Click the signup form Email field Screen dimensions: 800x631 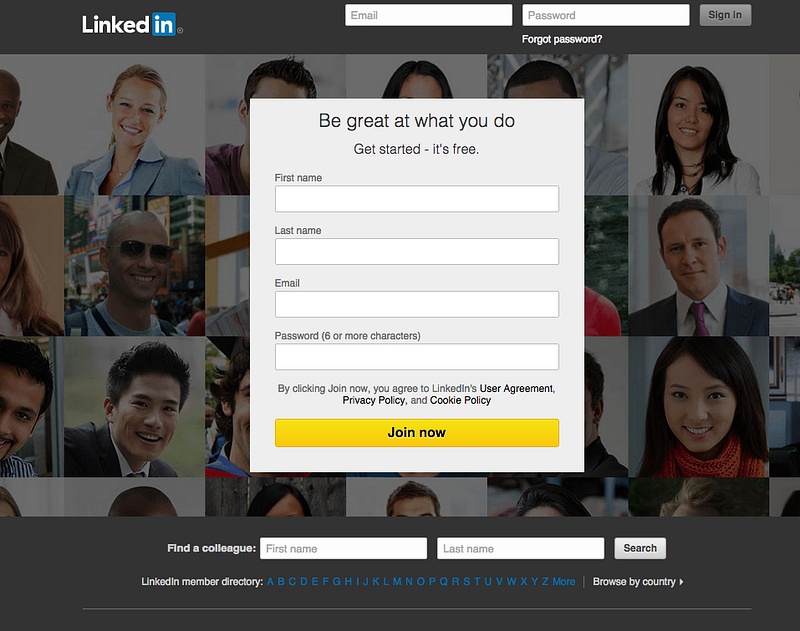(417, 304)
